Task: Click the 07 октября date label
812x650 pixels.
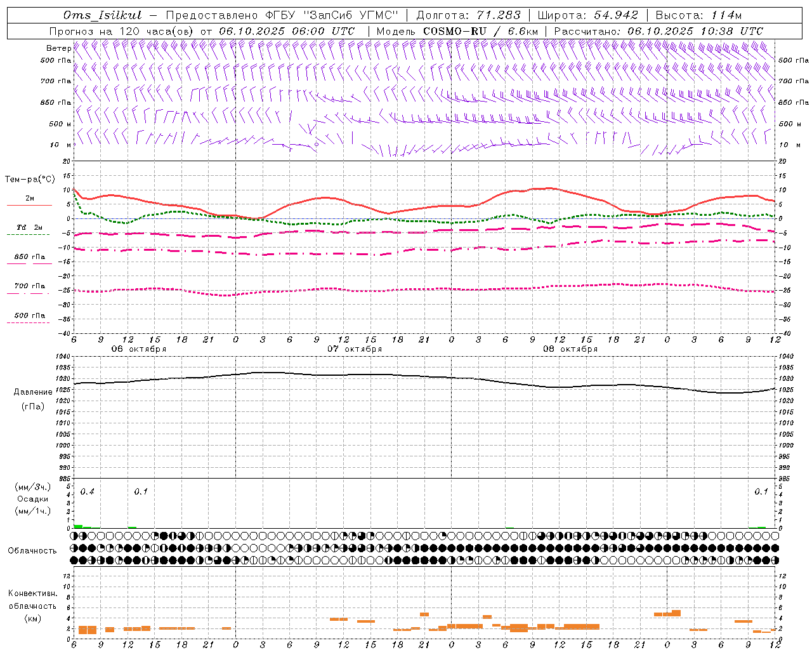Action: [355, 349]
